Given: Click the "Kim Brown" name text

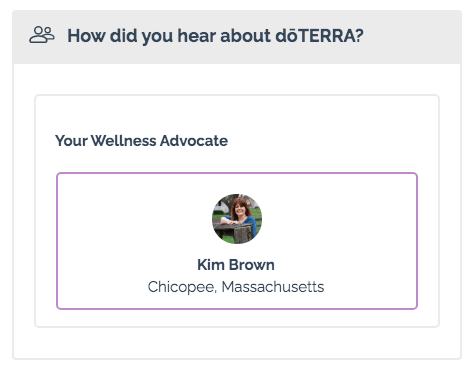Looking at the screenshot, I should tap(236, 265).
